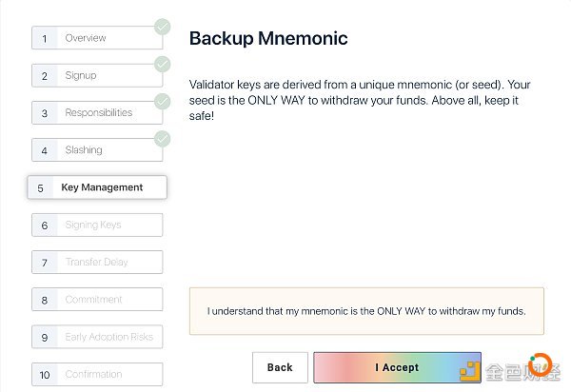This screenshot has width=571, height=392.
Task: Select step 8 Commitment
Action: pyautogui.click(x=97, y=299)
